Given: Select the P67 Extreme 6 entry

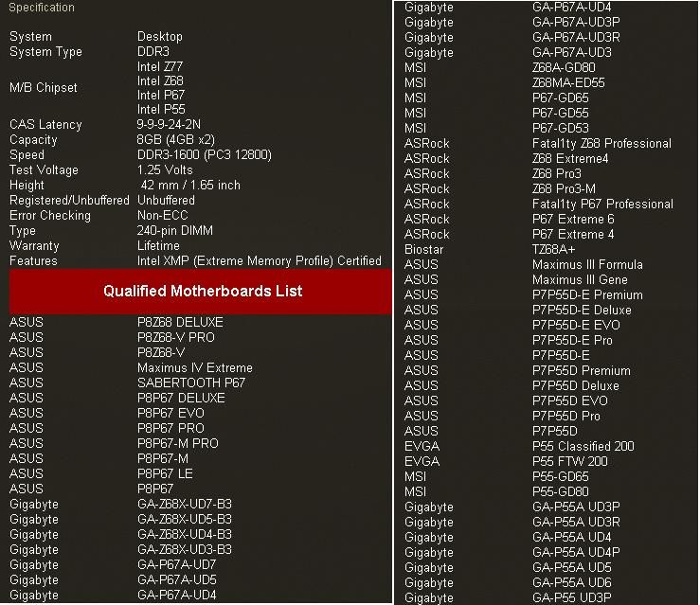Looking at the screenshot, I should point(573,220).
